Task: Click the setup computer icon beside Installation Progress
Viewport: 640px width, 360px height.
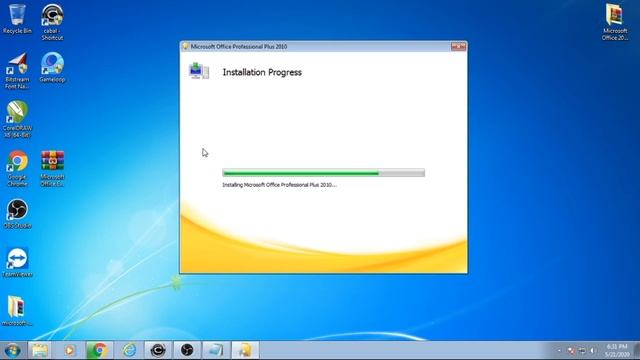Action: click(199, 71)
